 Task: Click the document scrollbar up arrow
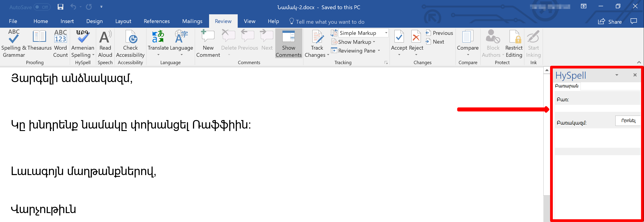pos(547,70)
